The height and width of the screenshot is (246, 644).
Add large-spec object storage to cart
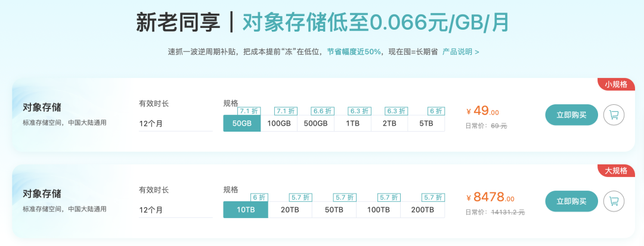coord(614,201)
